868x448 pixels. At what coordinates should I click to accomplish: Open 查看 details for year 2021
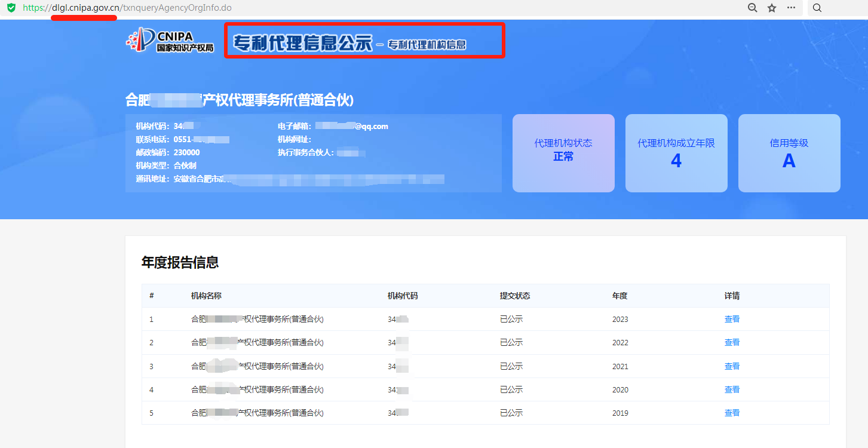click(732, 366)
